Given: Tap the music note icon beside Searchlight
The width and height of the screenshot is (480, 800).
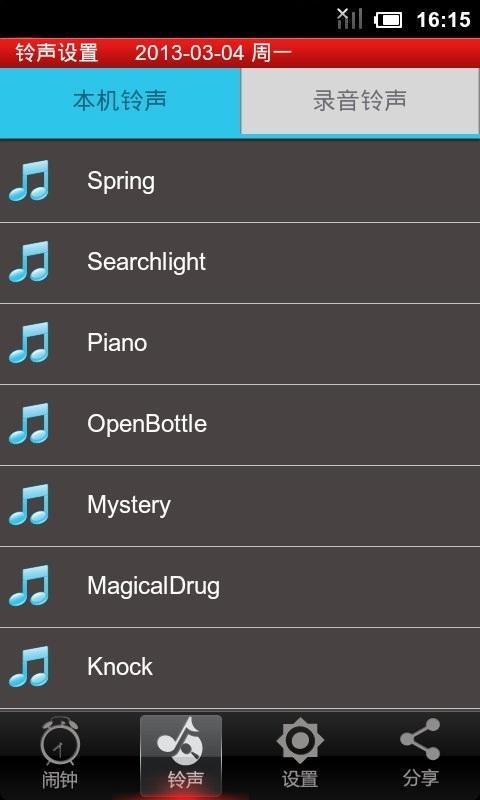Looking at the screenshot, I should [x=29, y=262].
